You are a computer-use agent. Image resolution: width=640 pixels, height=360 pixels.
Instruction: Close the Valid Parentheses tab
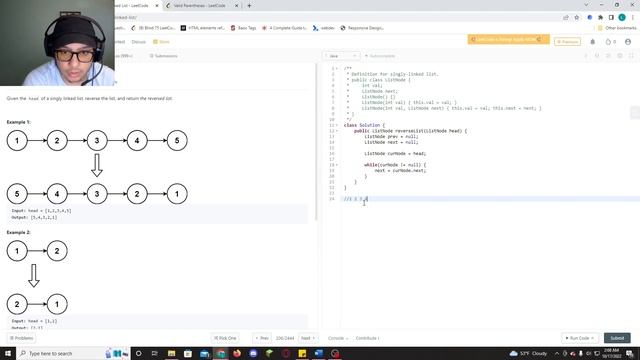(x=236, y=6)
